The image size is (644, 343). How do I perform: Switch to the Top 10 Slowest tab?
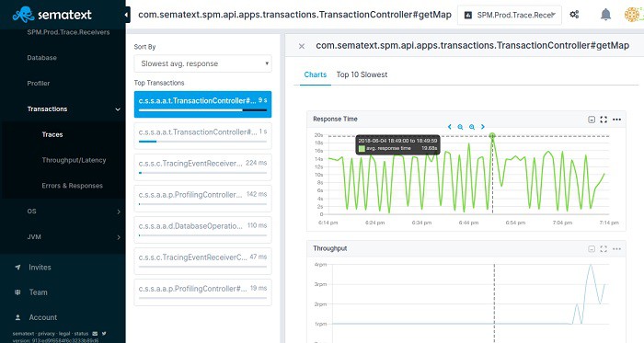point(362,74)
